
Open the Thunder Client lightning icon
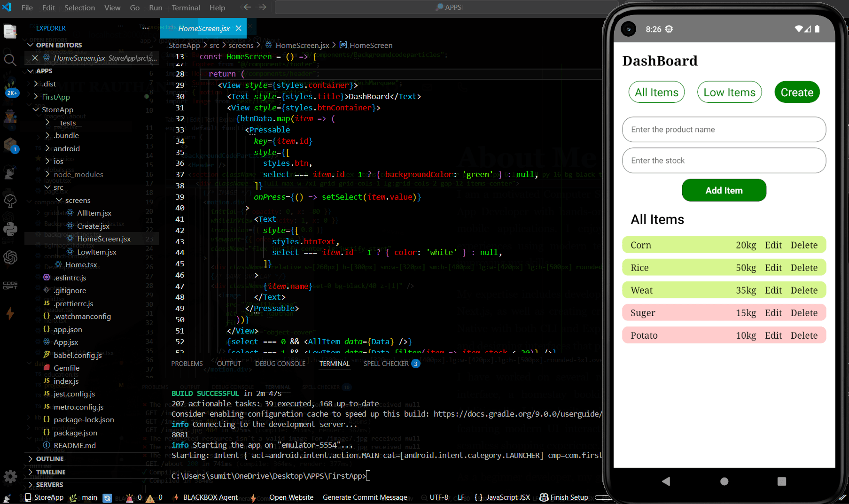[10, 314]
